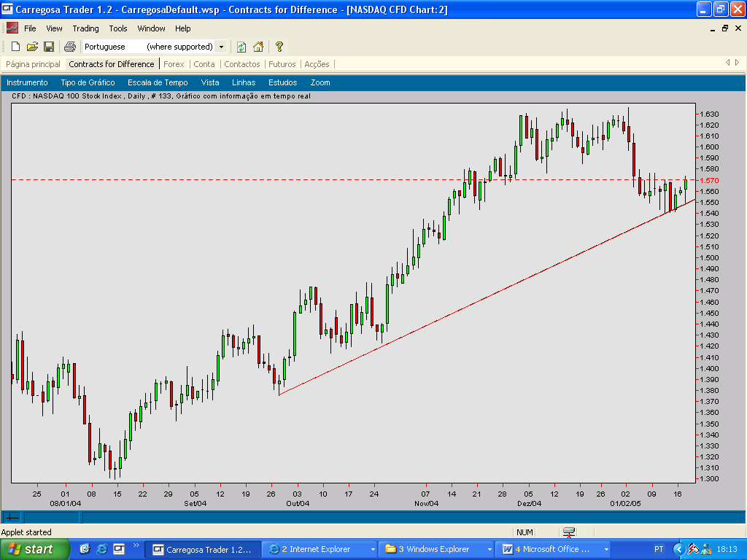Go to home using the house icon
This screenshot has width=747, height=560.
tap(258, 47)
